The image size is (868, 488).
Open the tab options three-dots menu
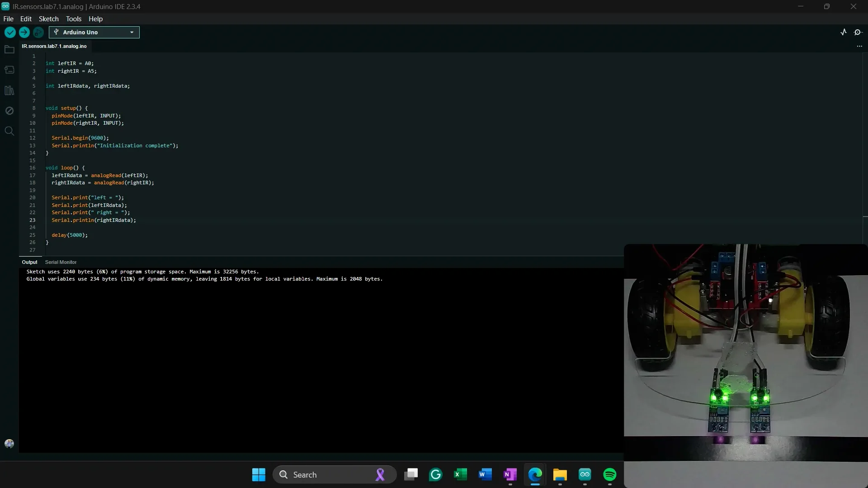coord(859,46)
